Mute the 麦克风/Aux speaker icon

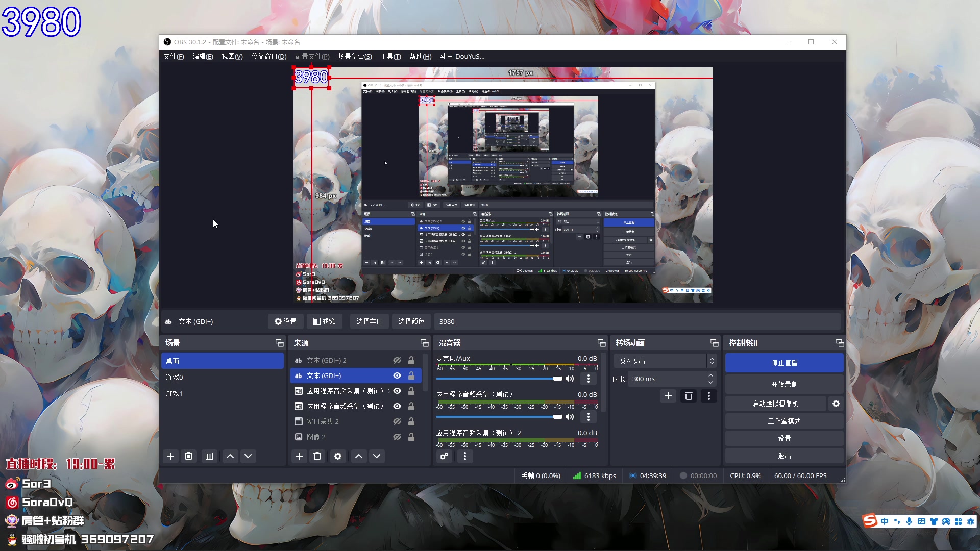point(570,379)
